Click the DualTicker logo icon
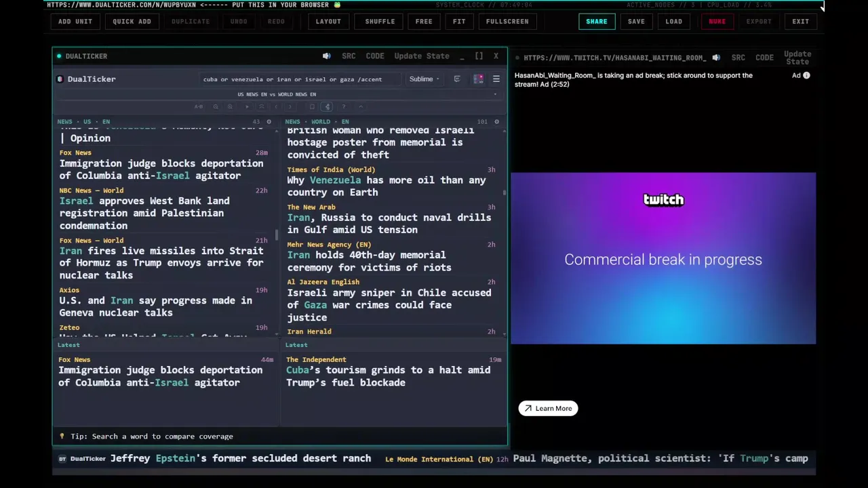868x488 pixels. click(60, 79)
